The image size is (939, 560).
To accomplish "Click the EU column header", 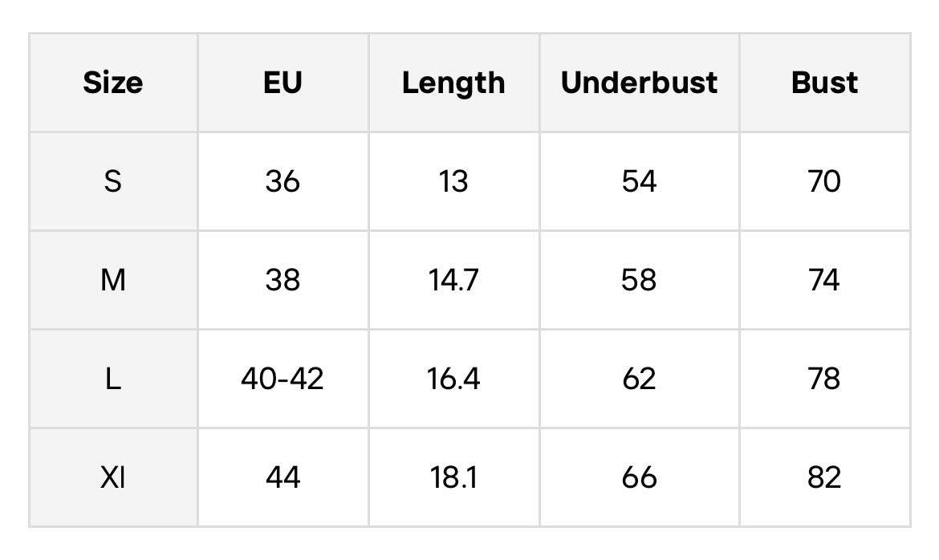I will 283,83.
